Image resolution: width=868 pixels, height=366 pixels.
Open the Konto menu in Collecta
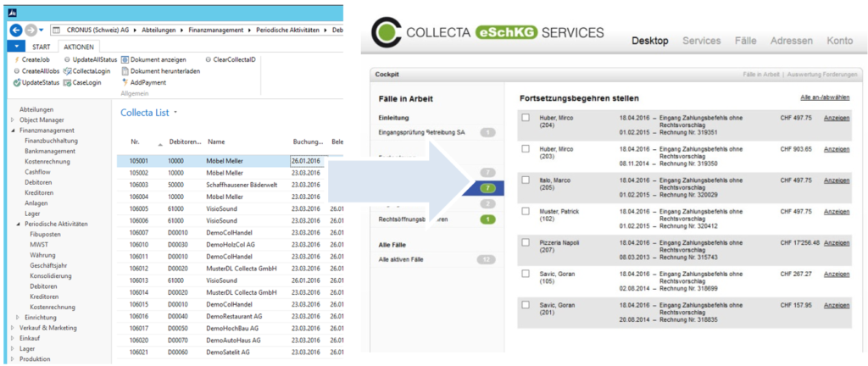coord(840,41)
